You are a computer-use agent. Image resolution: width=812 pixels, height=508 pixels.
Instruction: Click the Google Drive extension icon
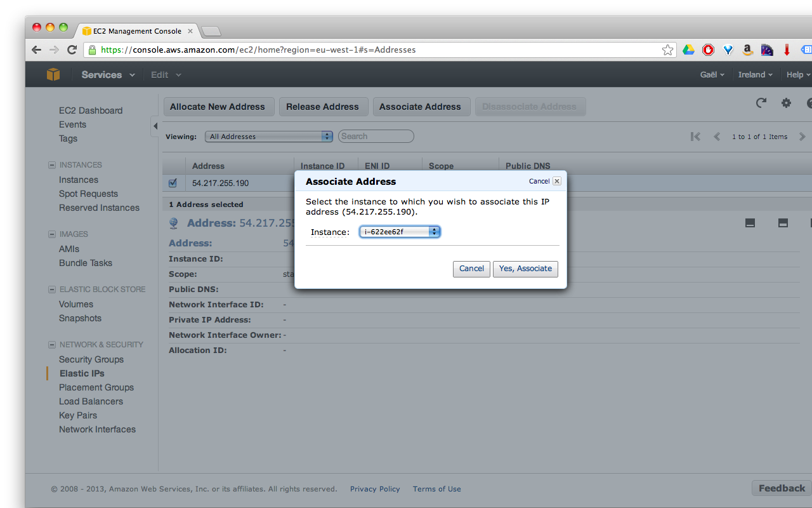(x=688, y=49)
